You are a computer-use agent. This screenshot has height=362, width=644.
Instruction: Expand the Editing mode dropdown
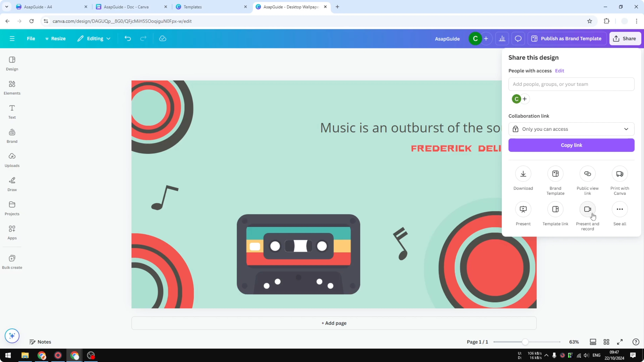[94, 38]
